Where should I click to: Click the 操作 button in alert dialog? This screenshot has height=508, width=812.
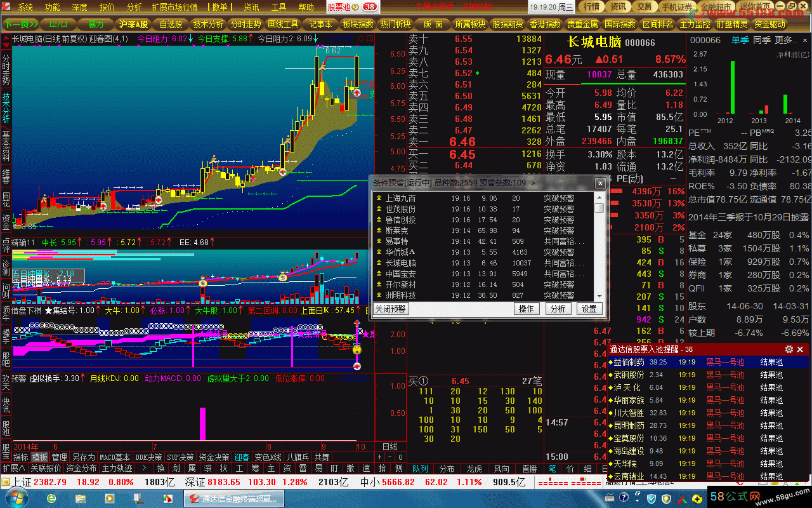pyautogui.click(x=527, y=309)
